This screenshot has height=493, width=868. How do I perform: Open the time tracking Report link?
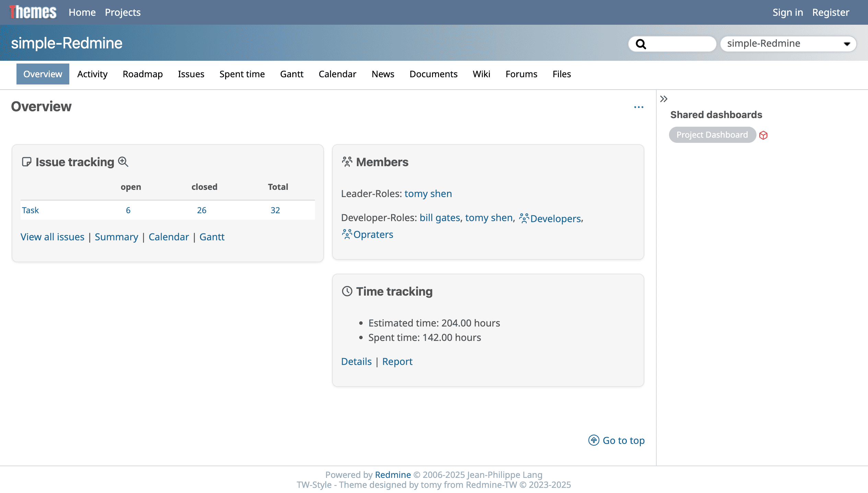pos(397,362)
